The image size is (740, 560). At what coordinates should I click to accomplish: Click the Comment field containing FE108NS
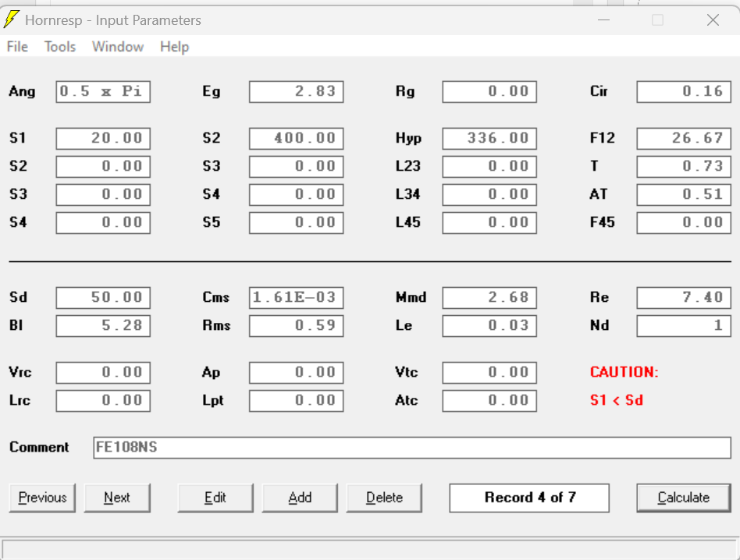pos(412,448)
